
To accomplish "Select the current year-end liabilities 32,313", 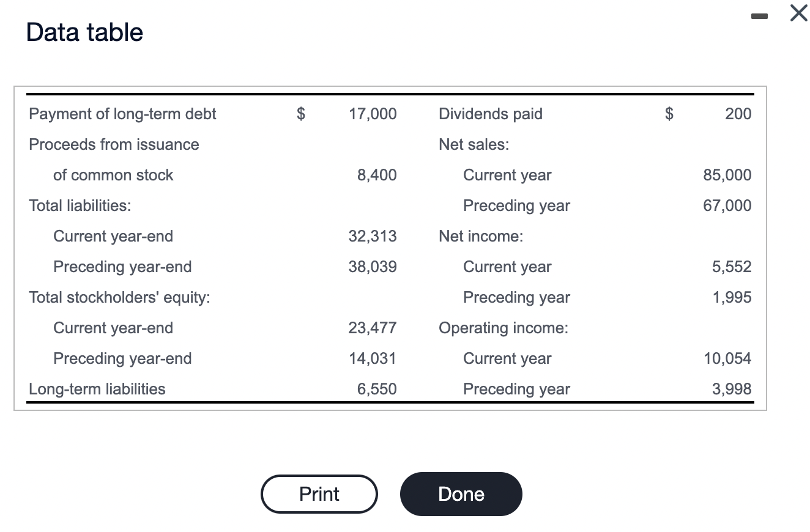I will pos(373,236).
